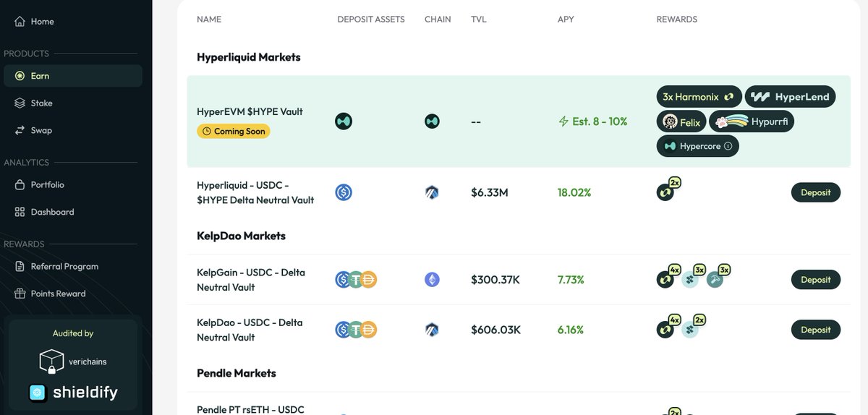868x415 pixels.
Task: Click the Arbitrum chain icon in KelpDao row
Action: pos(432,330)
